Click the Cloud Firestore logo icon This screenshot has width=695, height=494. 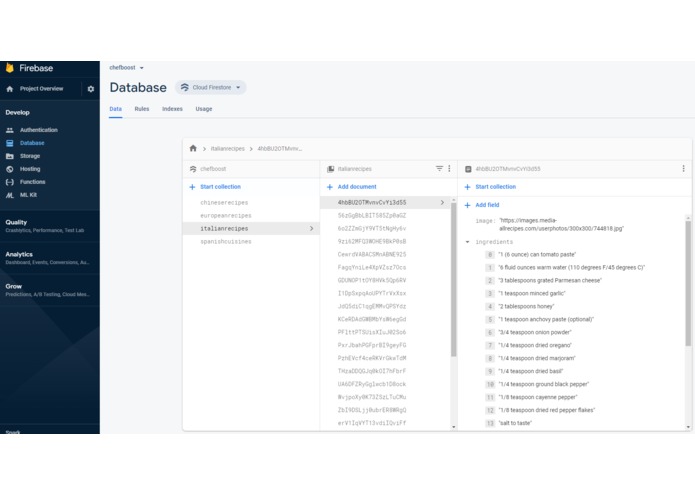(184, 87)
